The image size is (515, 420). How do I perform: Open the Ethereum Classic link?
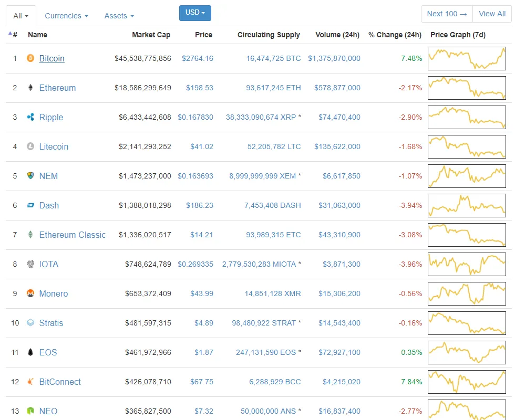[x=73, y=235]
